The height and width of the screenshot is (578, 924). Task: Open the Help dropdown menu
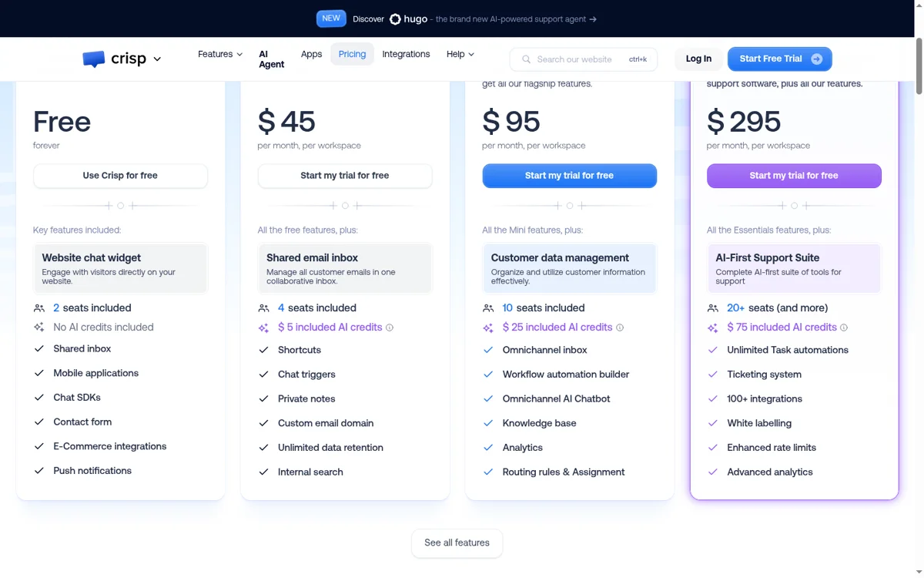[460, 54]
